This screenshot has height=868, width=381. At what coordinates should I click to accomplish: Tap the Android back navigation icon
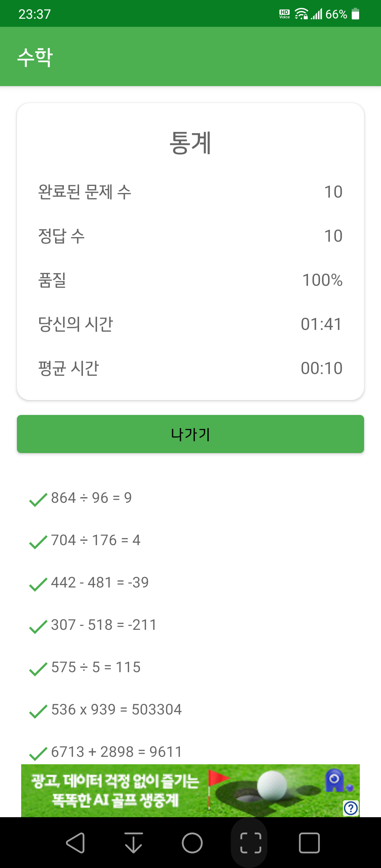(x=75, y=843)
